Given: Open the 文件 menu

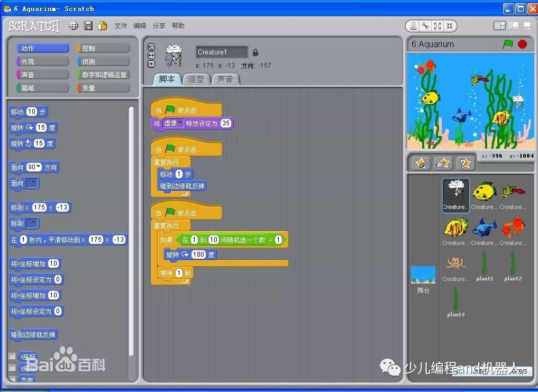Looking at the screenshot, I should (x=121, y=26).
